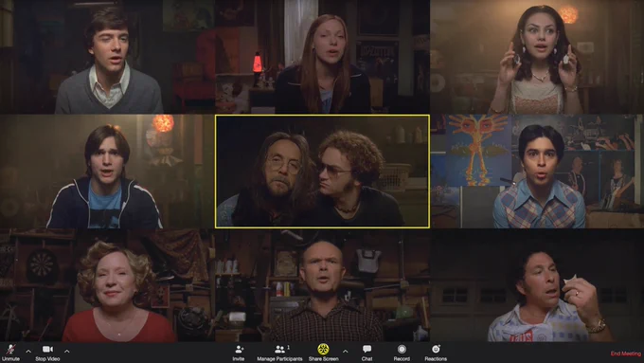The width and height of the screenshot is (644, 363).
Task: Open Manage Participants panel
Action: 279,353
